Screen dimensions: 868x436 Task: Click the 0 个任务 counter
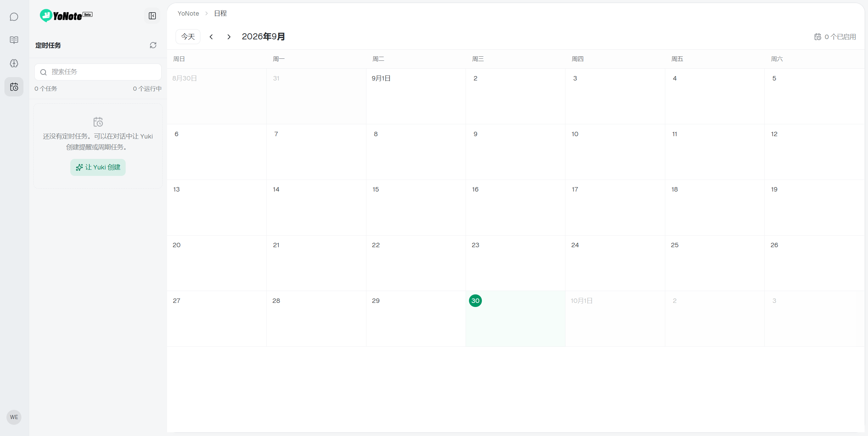pos(46,89)
